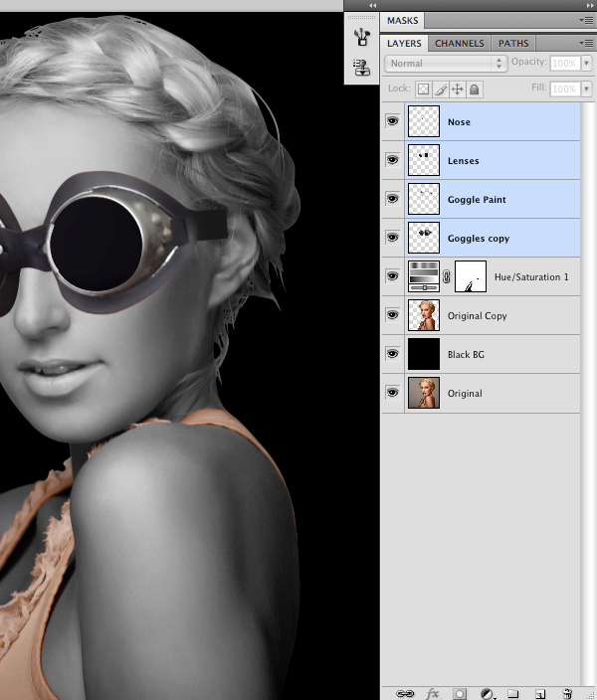Click Hue/Saturation adjustment layer icon
This screenshot has width=597, height=700.
pos(424,276)
